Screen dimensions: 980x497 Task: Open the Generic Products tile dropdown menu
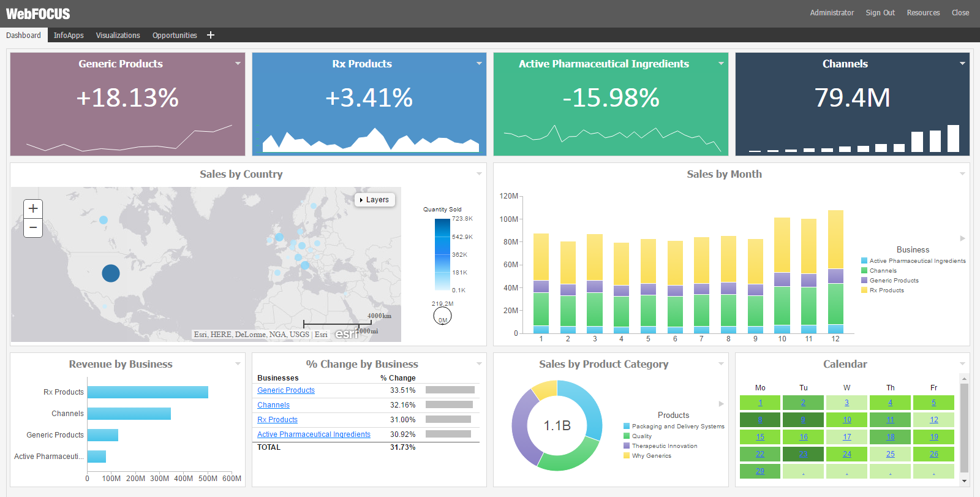[238, 64]
